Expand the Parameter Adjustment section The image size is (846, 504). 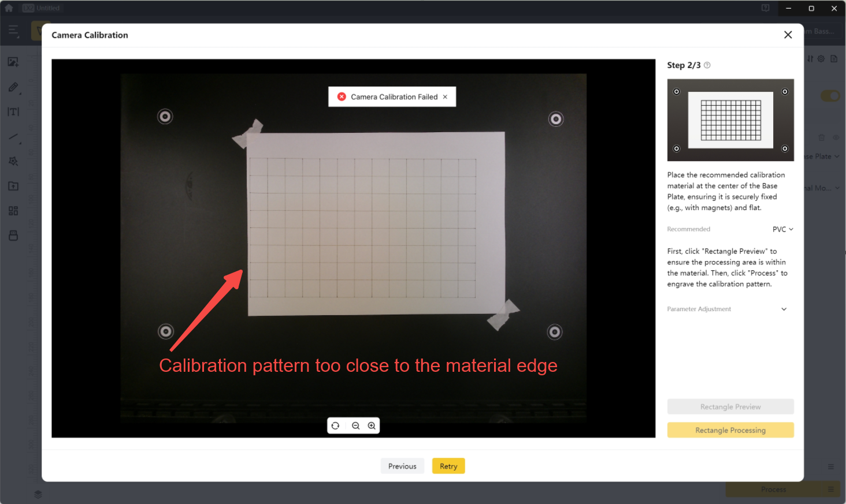(x=784, y=309)
